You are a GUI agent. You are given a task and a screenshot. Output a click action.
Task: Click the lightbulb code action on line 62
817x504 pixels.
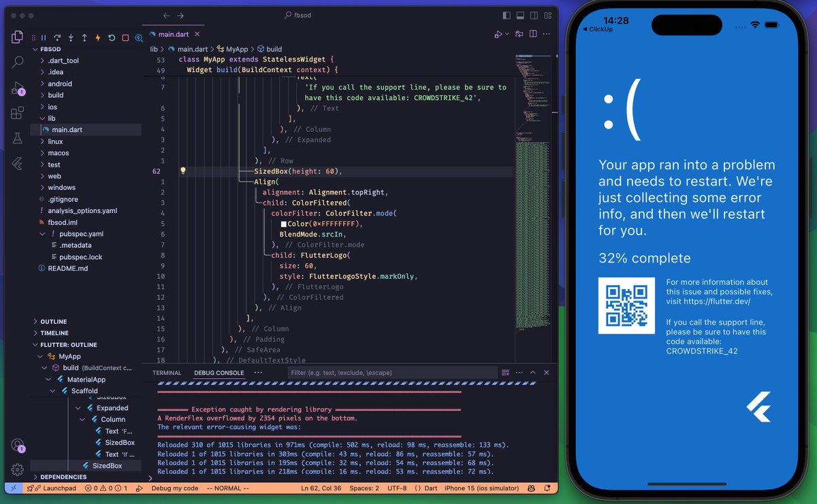pos(182,171)
